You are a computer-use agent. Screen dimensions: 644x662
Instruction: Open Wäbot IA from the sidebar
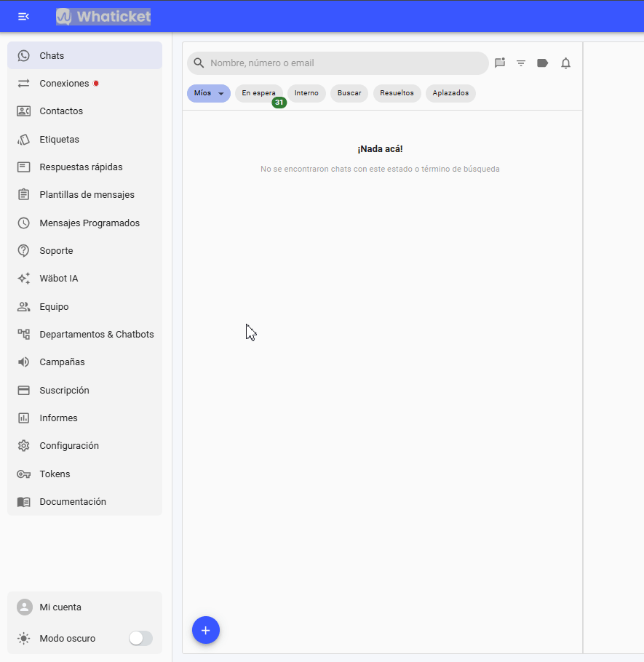pos(84,279)
